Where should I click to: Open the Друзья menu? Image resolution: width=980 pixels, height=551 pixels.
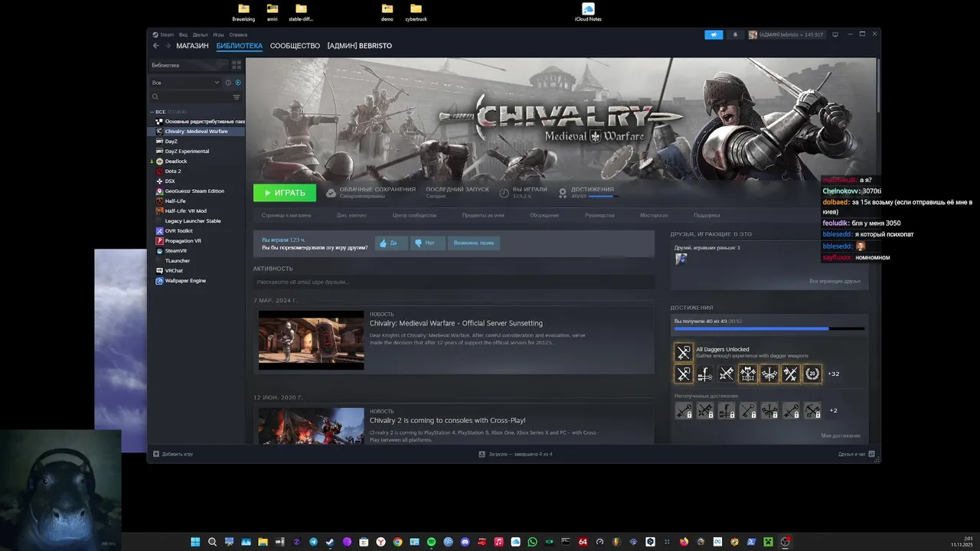[x=200, y=34]
